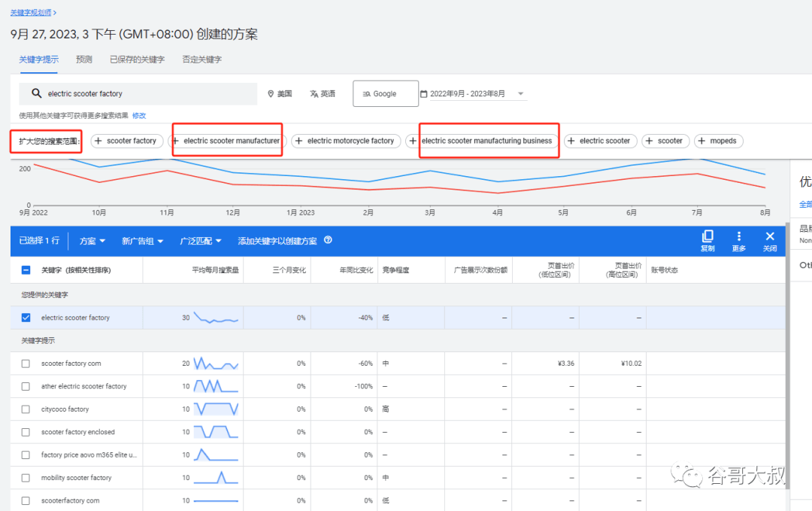Switch to the 预测 tab
Screen dimensions: 812x511
[84, 59]
